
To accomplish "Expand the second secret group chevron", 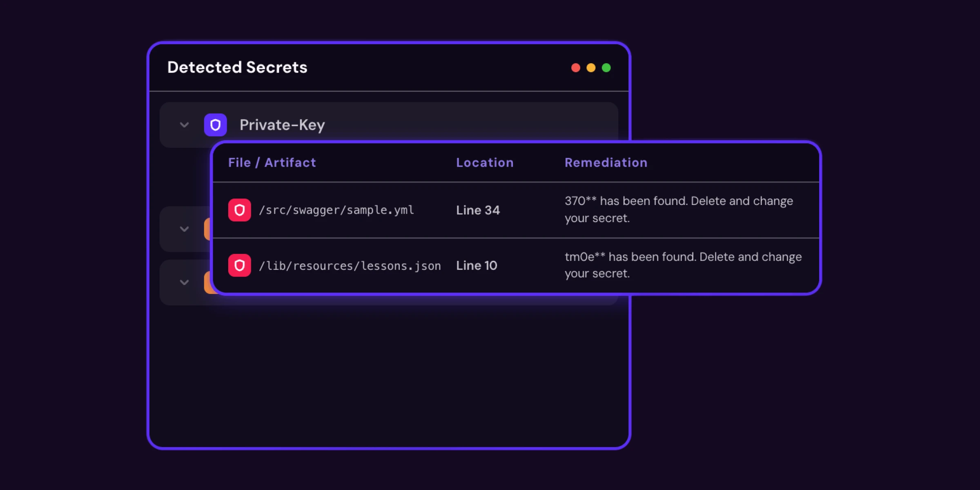I will 185,229.
